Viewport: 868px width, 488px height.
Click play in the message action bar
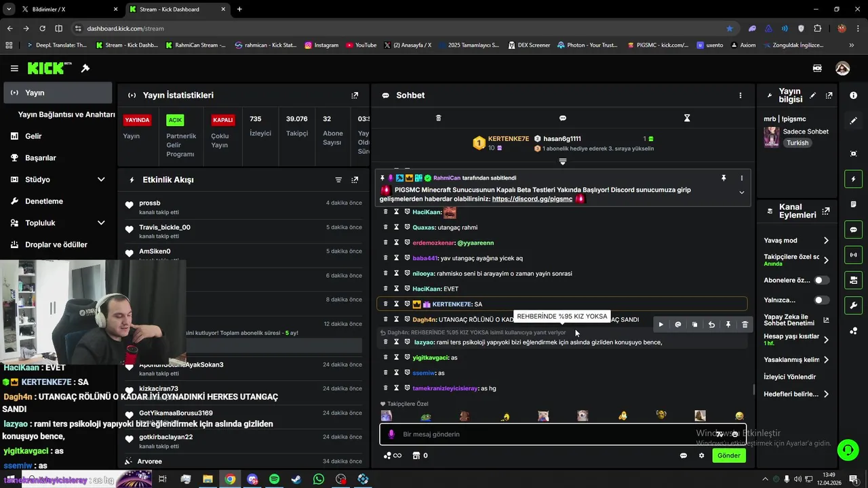point(661,325)
